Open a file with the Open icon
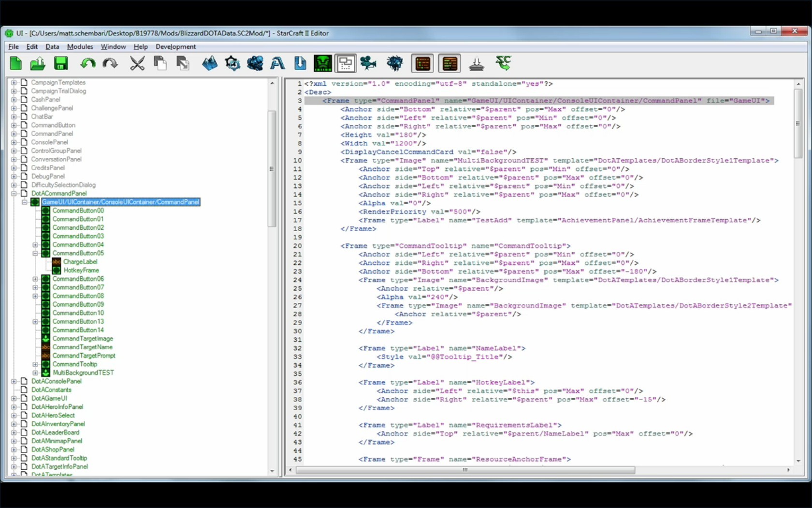The height and width of the screenshot is (508, 812). pos(38,63)
